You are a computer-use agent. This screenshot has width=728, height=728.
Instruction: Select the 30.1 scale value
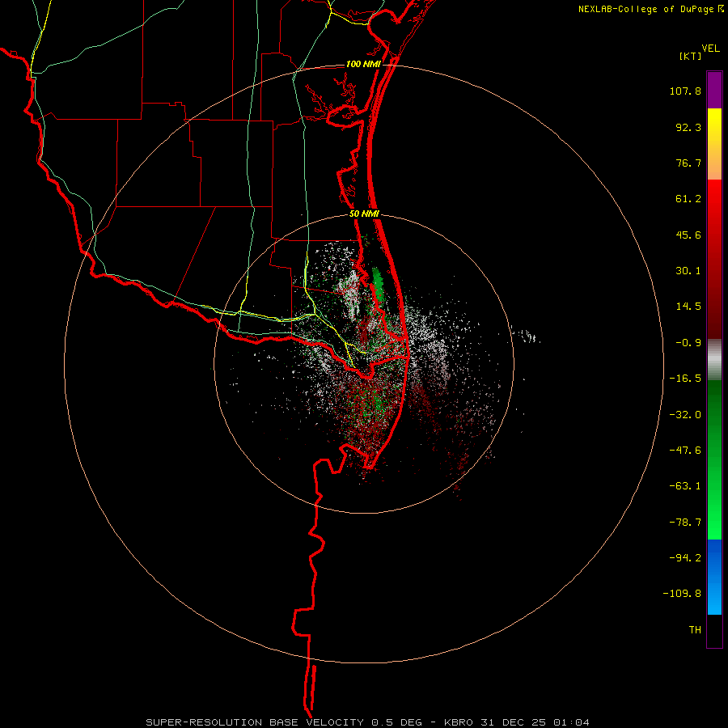click(x=688, y=271)
